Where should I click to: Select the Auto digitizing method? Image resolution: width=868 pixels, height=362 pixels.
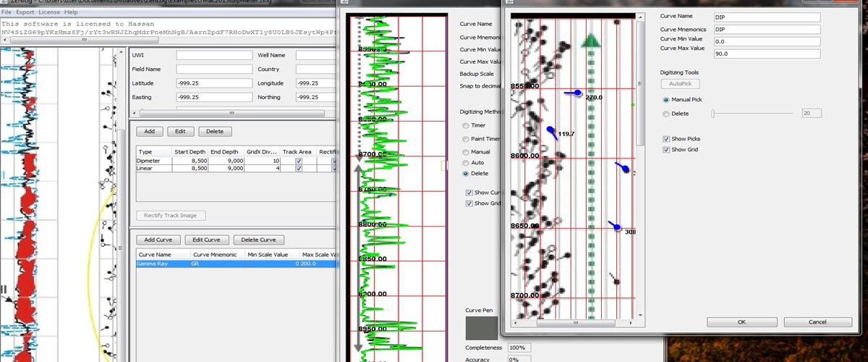pos(465,163)
